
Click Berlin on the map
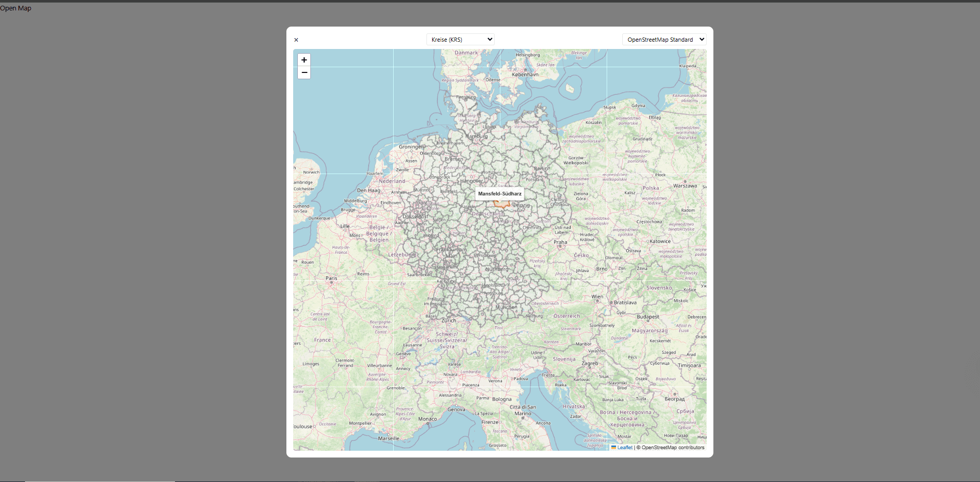(540, 168)
